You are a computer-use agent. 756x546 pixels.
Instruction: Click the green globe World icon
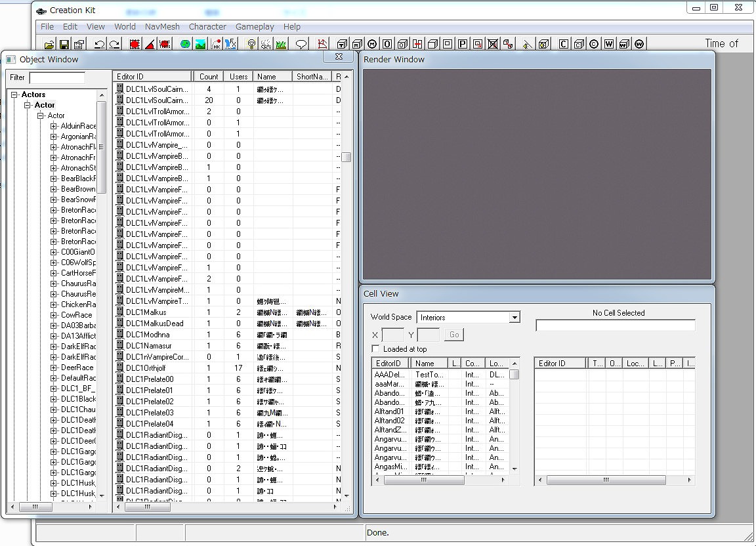point(185,45)
